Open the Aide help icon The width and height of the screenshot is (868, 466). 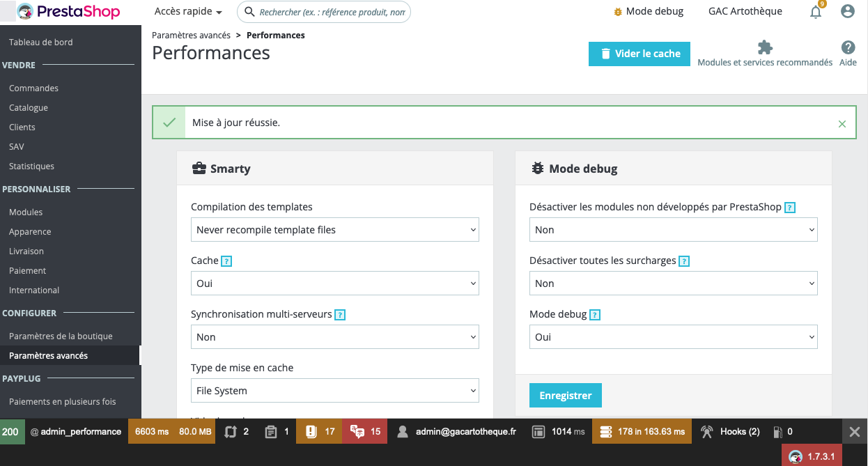click(848, 47)
